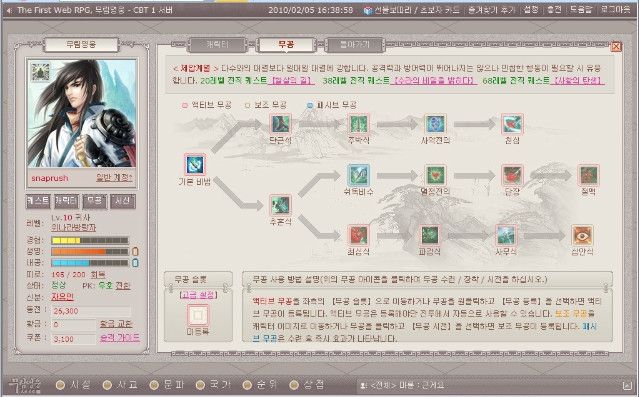Open the 유료 가이드 link
Viewport: 639px width, 397px height.
(x=120, y=338)
